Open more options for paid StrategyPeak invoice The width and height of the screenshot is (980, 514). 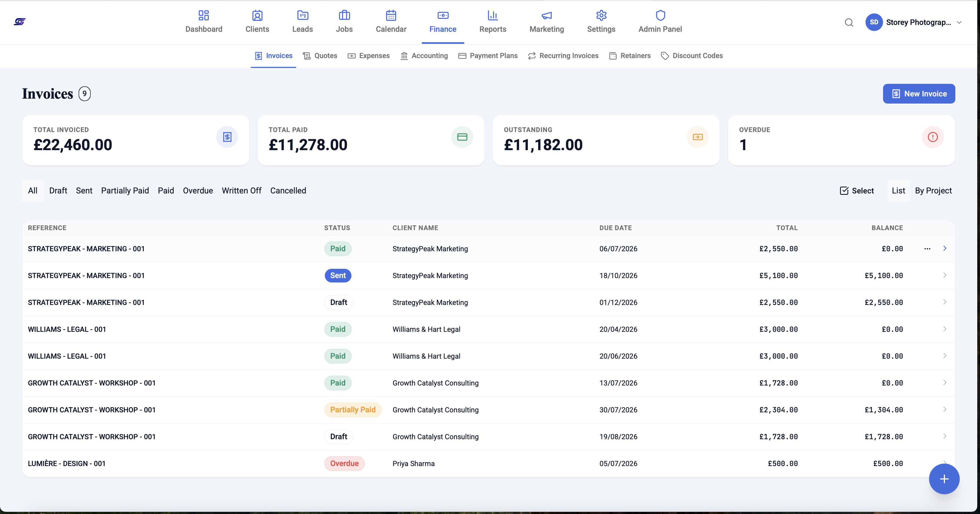pos(927,249)
